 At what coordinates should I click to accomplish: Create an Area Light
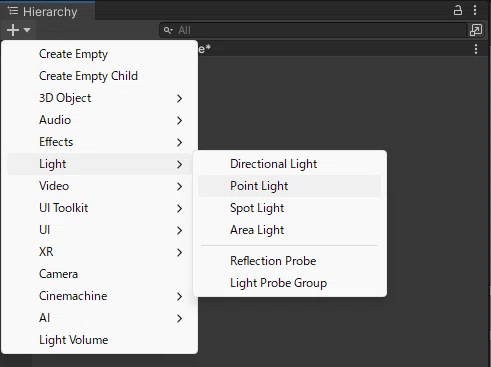coord(289,230)
